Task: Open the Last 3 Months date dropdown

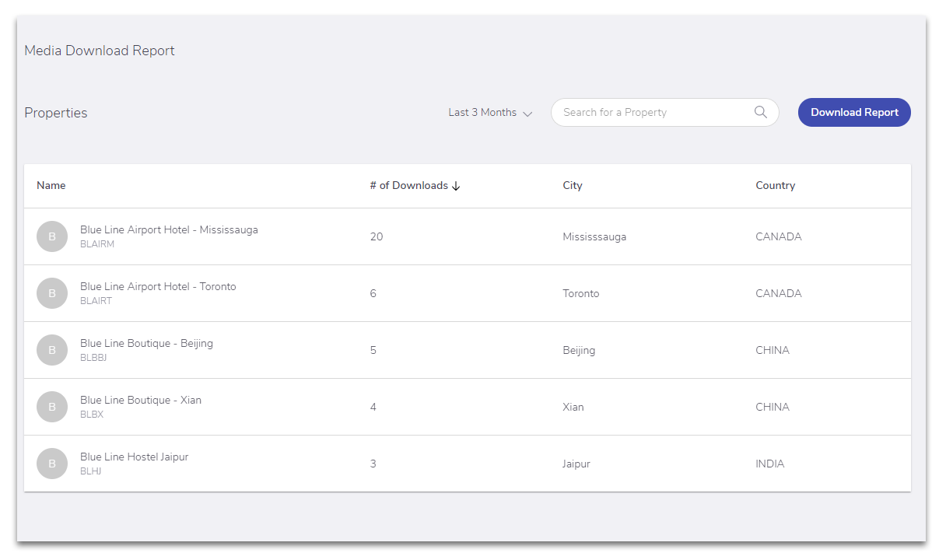Action: pyautogui.click(x=490, y=113)
